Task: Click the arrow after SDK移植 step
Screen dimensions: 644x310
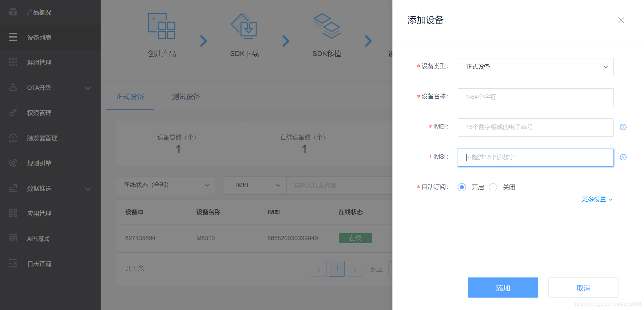Action: point(368,41)
